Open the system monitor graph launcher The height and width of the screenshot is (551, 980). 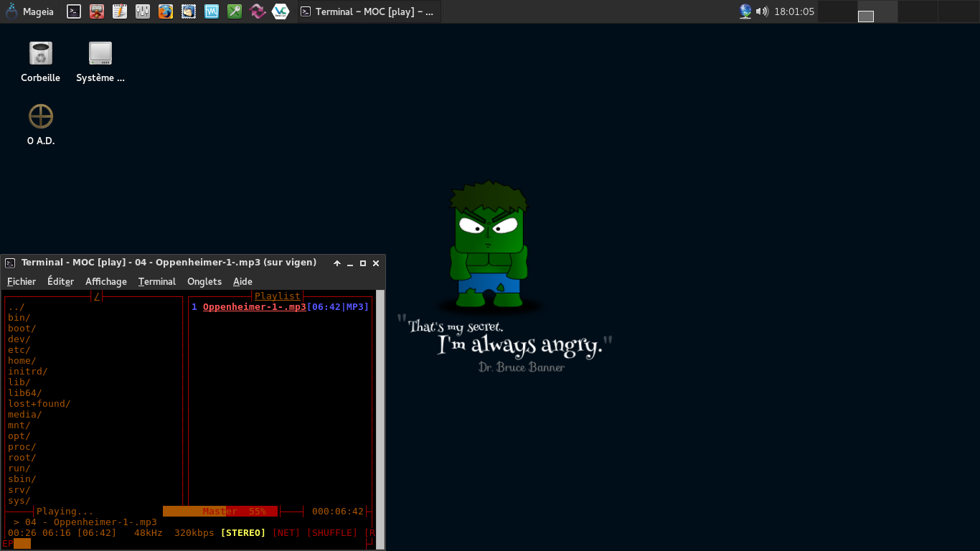click(x=212, y=11)
